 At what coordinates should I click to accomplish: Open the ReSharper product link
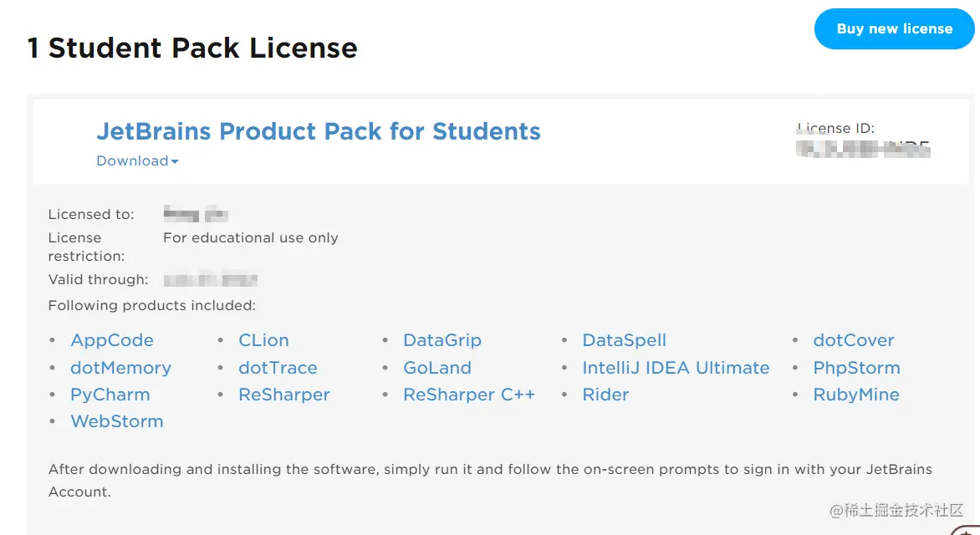point(284,395)
